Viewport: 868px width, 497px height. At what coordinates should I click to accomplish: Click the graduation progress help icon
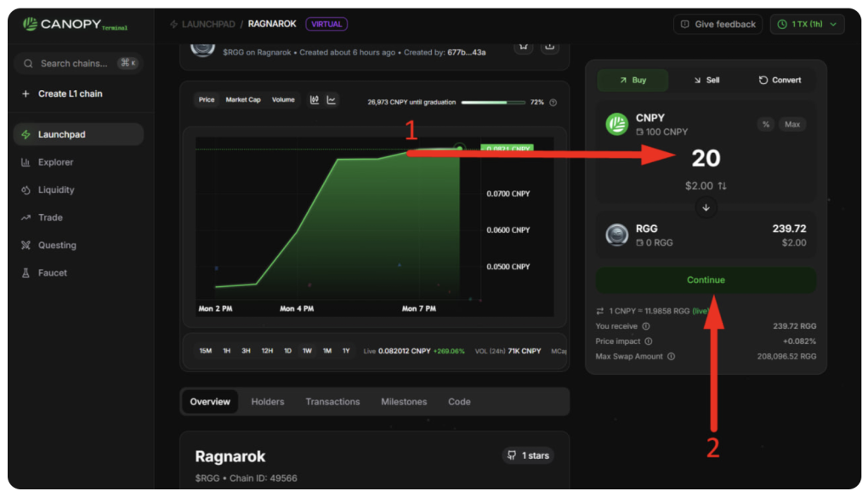tap(553, 102)
